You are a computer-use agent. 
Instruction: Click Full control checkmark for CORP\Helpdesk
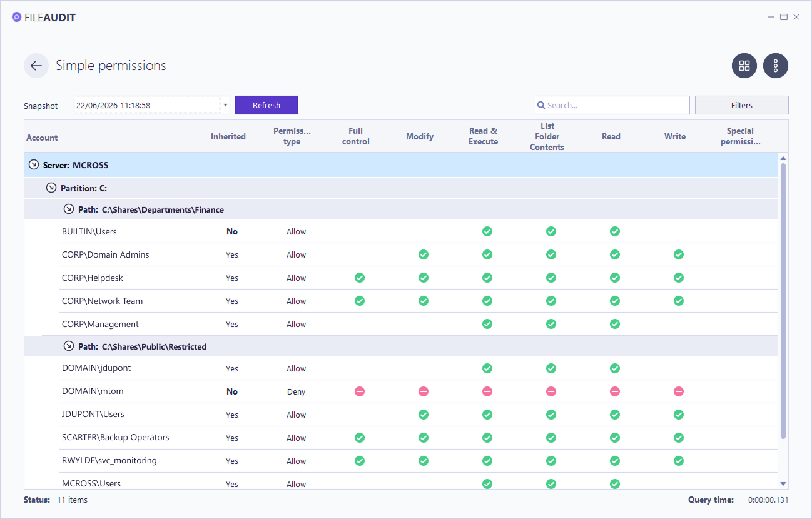360,278
